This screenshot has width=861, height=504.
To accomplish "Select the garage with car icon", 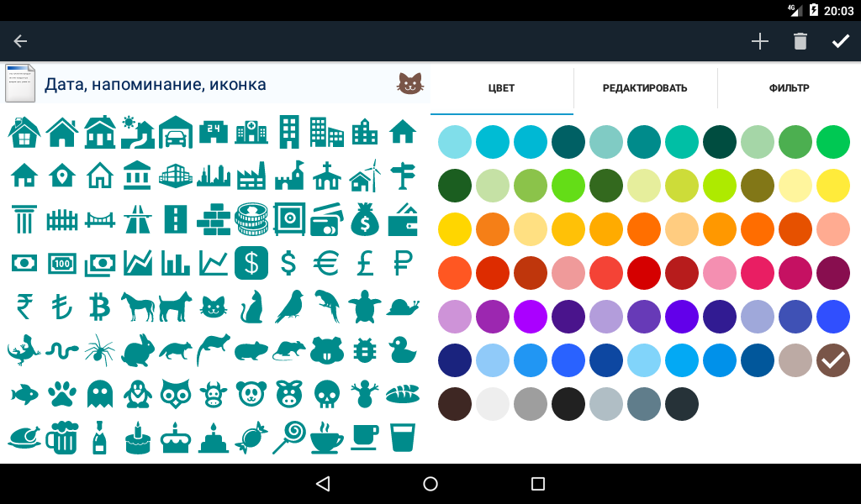I will pyautogui.click(x=175, y=132).
